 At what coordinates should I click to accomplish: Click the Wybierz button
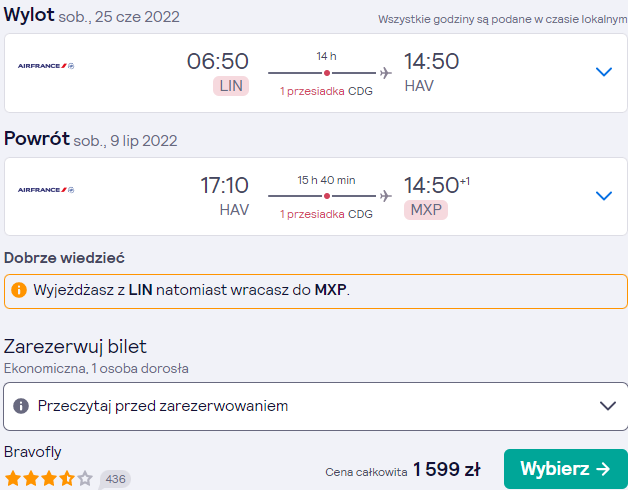click(x=566, y=469)
